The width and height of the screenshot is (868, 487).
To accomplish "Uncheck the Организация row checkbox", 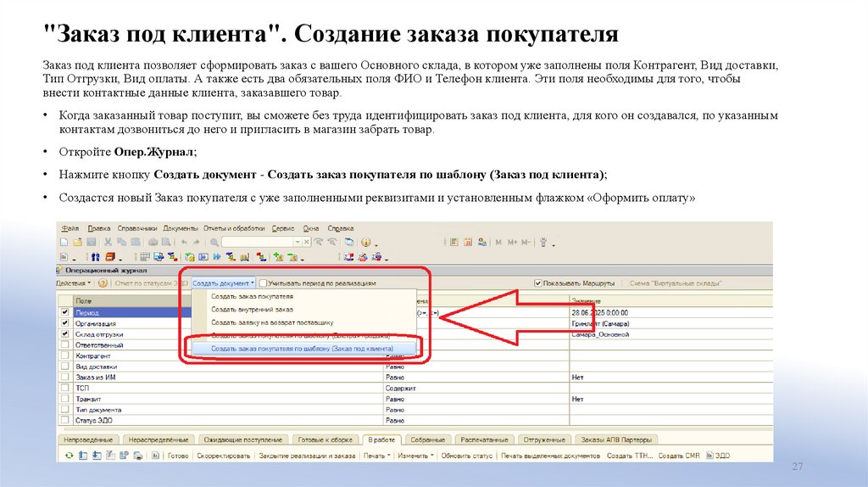I will click(64, 323).
